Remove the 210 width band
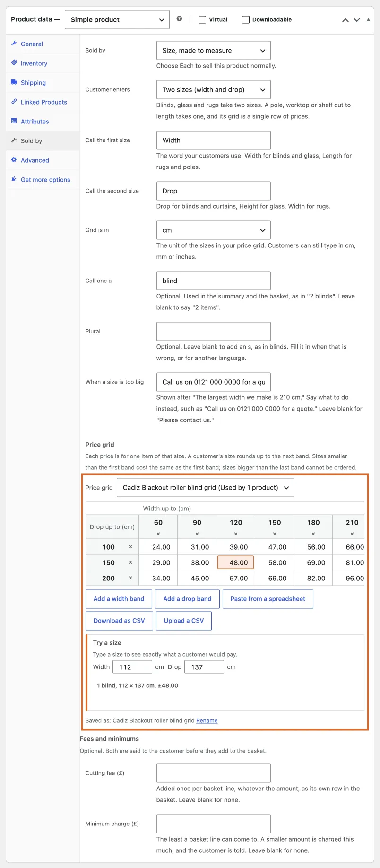 coord(352,534)
